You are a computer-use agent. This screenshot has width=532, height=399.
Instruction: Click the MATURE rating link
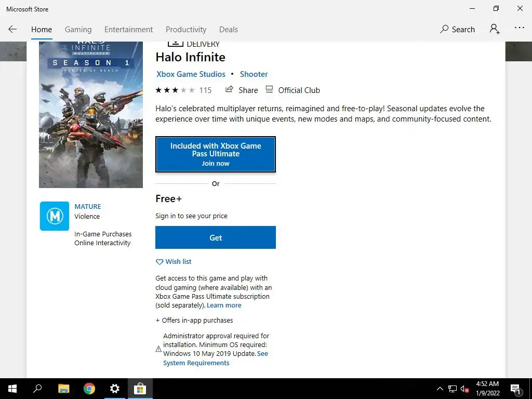[x=87, y=207]
